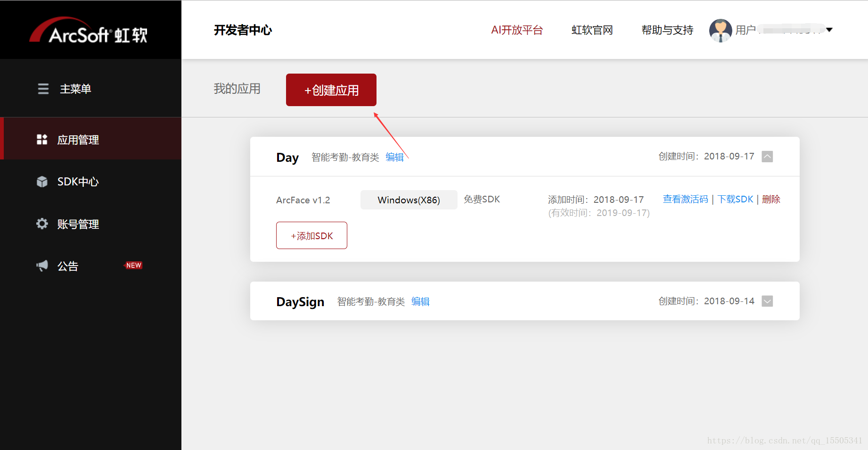Click the 用户 username label
This screenshot has height=450, width=868.
coord(745,30)
